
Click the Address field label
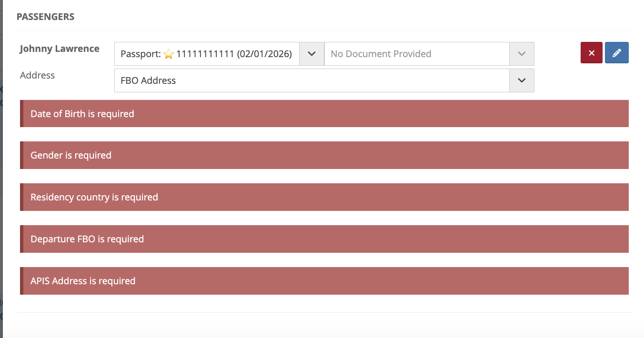37,75
